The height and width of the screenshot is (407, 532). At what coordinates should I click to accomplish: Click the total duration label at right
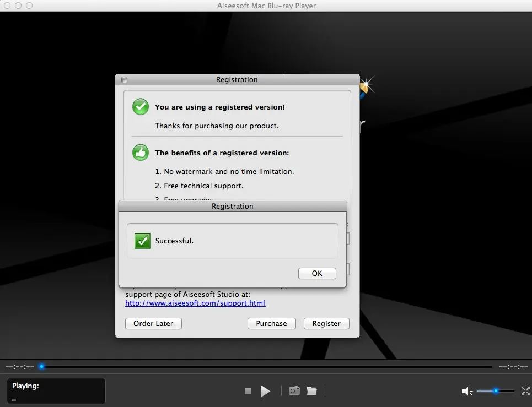pos(513,367)
